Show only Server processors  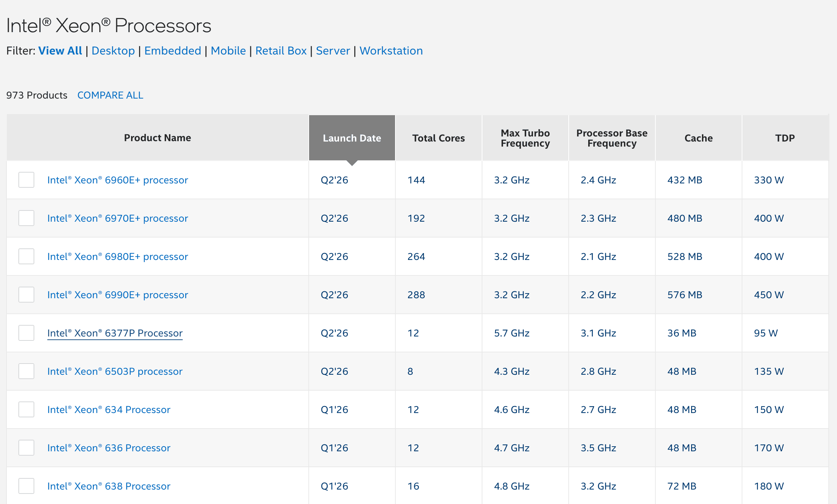[x=333, y=51]
